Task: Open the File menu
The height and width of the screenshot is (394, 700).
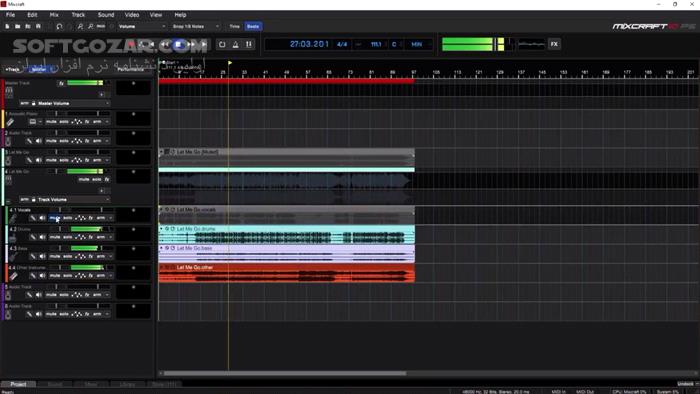Action: point(10,15)
